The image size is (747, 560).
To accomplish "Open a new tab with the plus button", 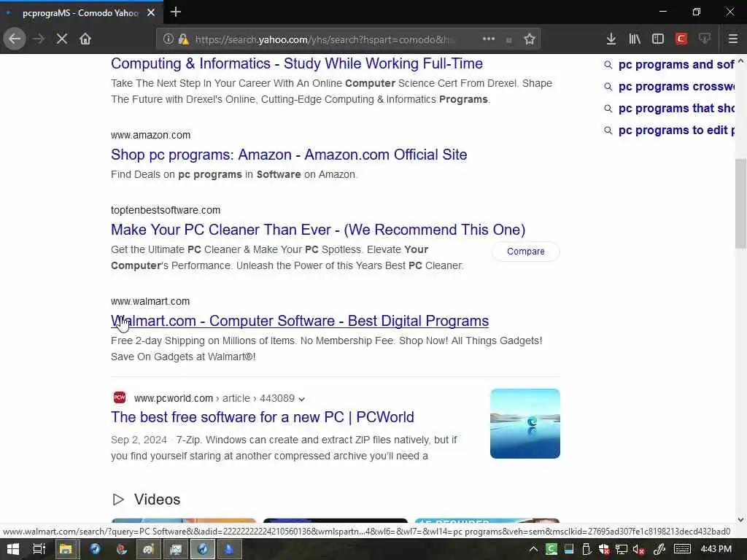I will pyautogui.click(x=176, y=12).
